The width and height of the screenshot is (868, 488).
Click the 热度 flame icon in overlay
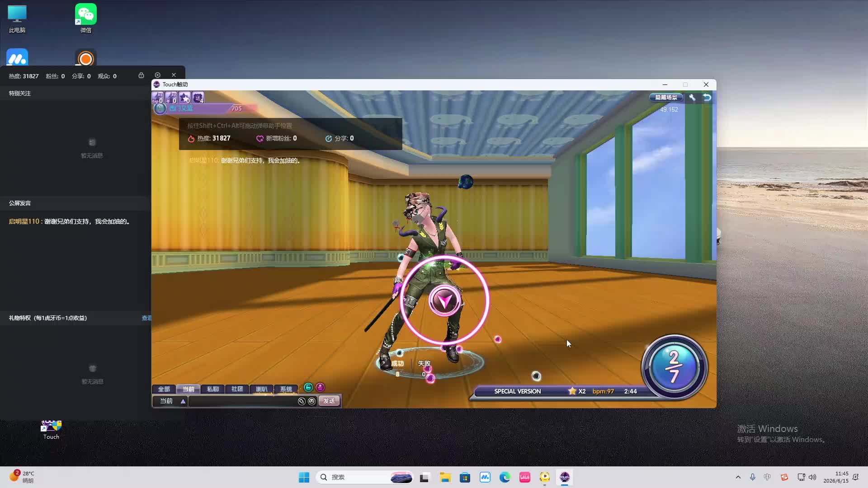(x=191, y=139)
